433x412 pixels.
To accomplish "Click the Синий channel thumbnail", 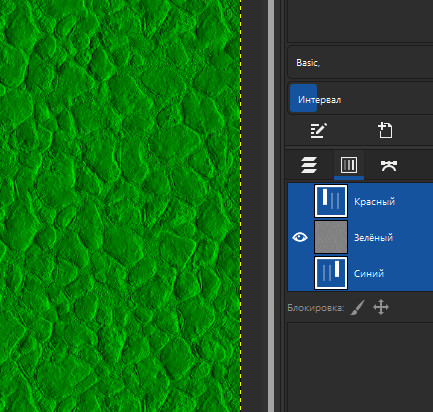I will [331, 273].
